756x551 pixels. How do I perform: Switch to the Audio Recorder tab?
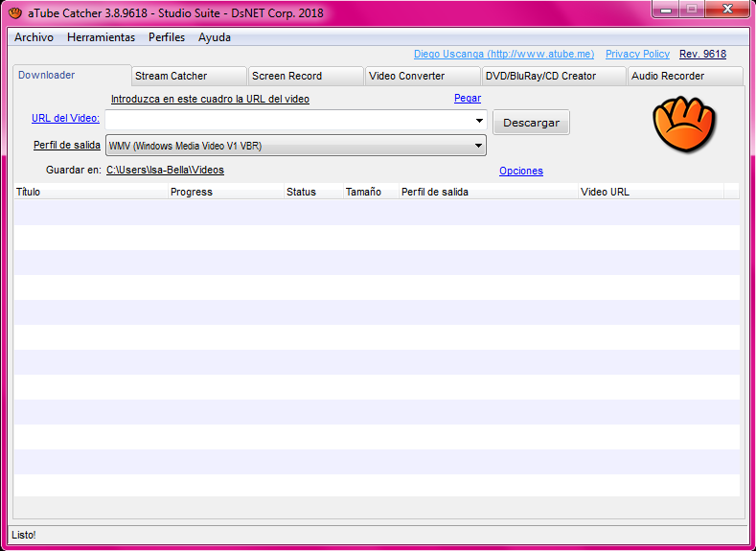click(685, 76)
